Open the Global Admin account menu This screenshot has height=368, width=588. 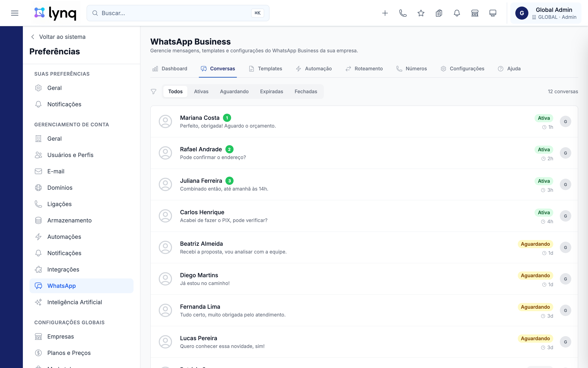(546, 13)
